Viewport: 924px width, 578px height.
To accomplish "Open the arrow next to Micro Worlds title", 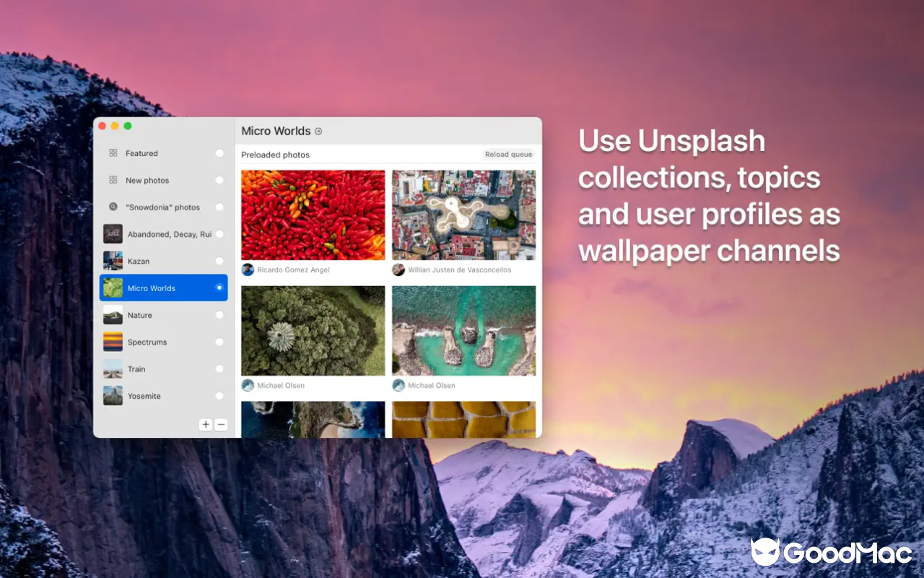I will point(318,131).
